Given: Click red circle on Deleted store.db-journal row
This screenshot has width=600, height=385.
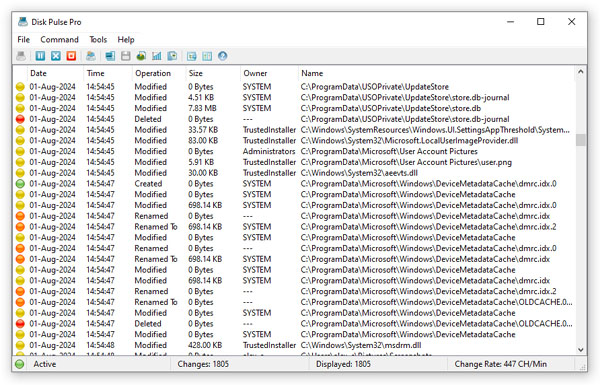Looking at the screenshot, I should tap(20, 119).
